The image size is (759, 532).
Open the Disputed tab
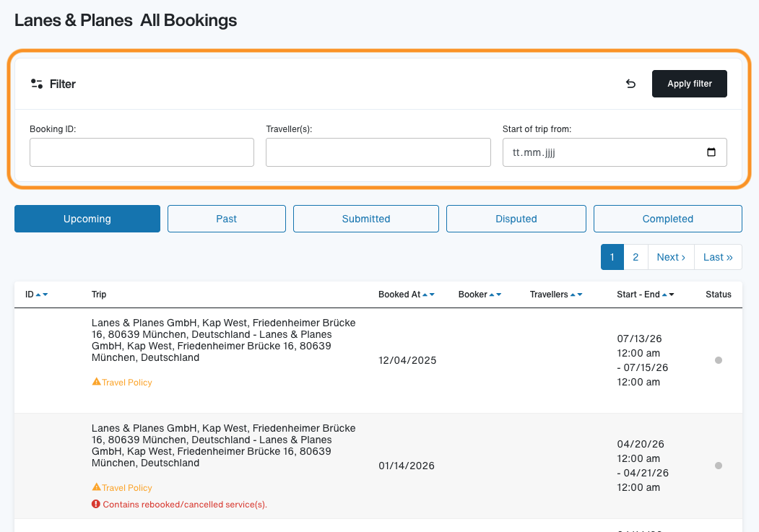tap(516, 219)
